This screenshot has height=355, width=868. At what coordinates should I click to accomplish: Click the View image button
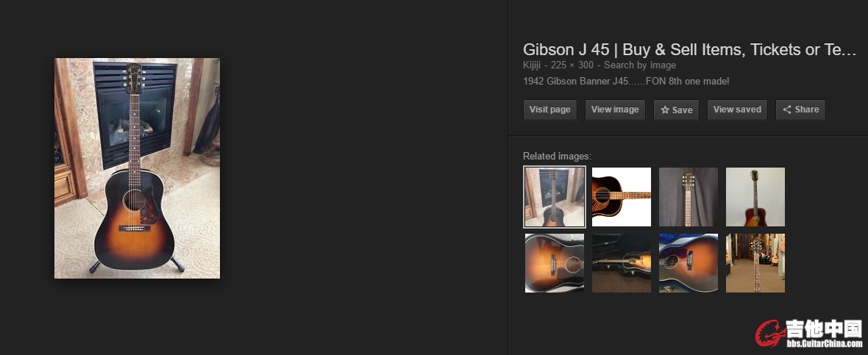tap(615, 110)
